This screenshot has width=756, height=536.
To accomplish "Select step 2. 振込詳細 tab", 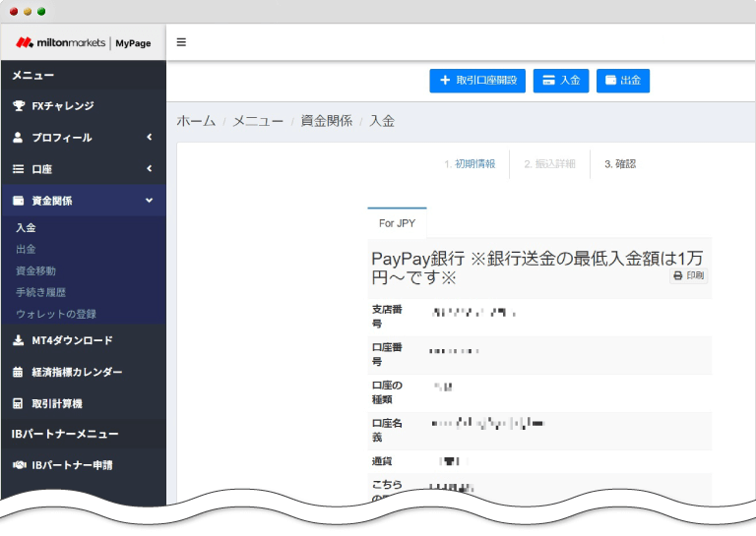I will (549, 164).
